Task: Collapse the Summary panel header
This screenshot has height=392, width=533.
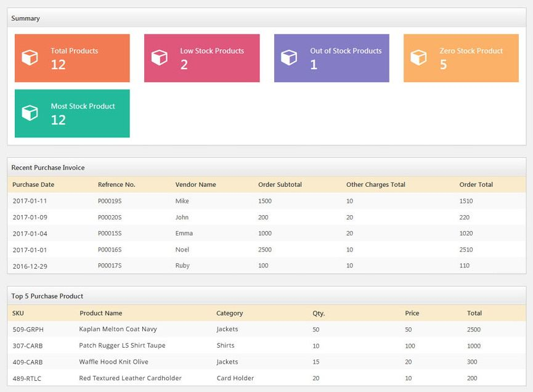Action: (266, 18)
